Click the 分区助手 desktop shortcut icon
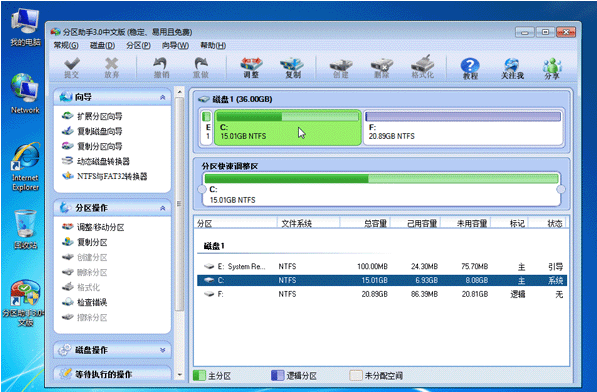 tap(24, 303)
